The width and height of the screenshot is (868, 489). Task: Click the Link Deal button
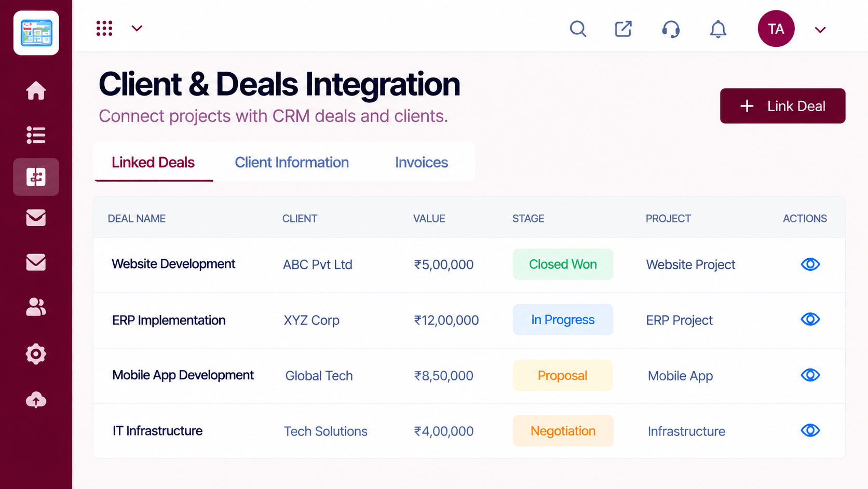pyautogui.click(x=782, y=106)
